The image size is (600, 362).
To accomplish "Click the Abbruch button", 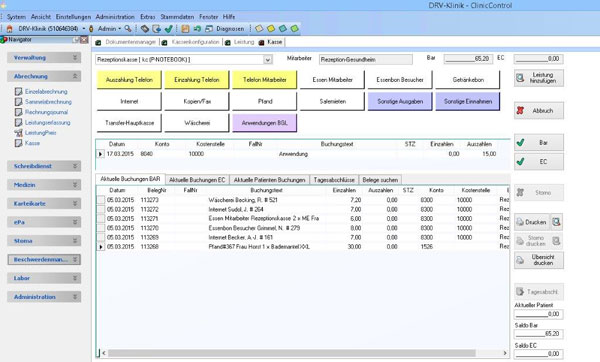I will (538, 111).
